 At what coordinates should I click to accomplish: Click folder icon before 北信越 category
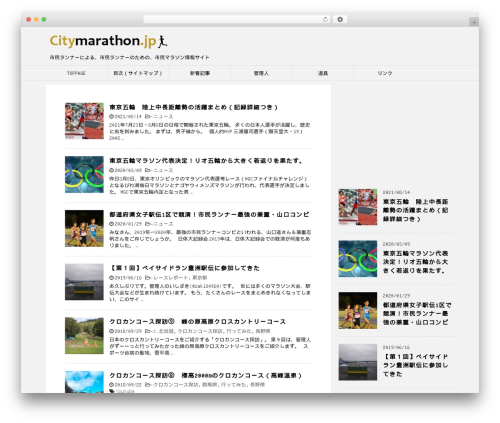point(147,331)
